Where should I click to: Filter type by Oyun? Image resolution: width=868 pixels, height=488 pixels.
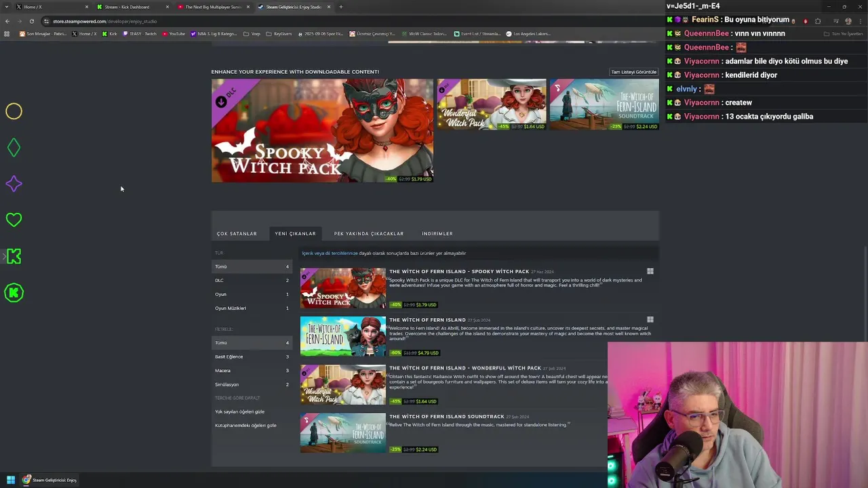click(x=252, y=294)
